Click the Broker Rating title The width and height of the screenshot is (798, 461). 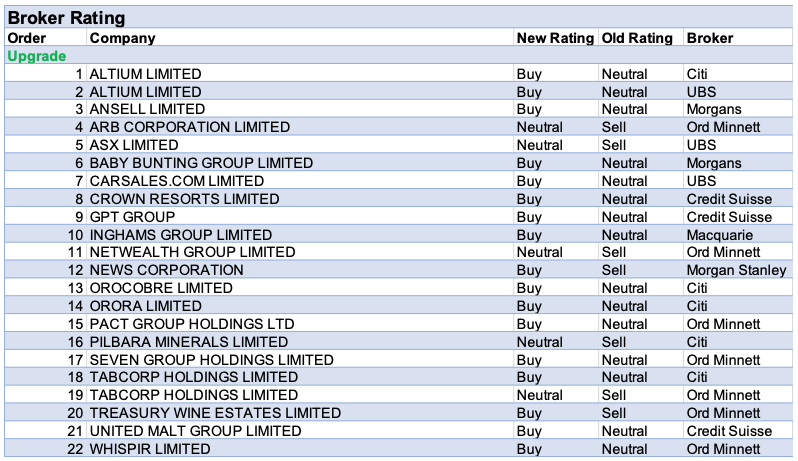pyautogui.click(x=66, y=17)
